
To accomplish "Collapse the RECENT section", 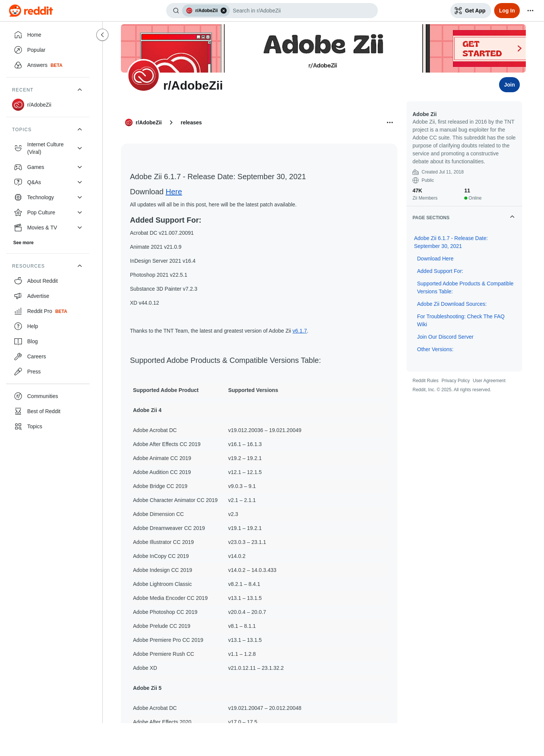I will pos(80,90).
